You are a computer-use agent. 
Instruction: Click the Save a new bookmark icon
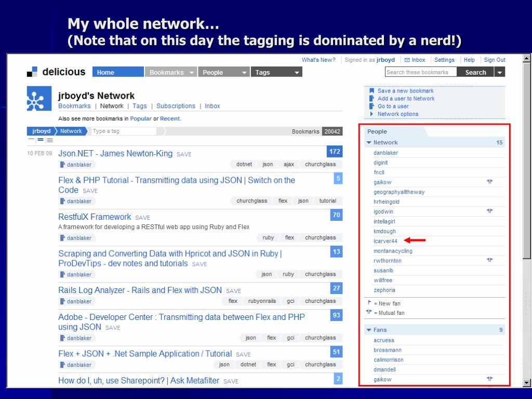[372, 90]
